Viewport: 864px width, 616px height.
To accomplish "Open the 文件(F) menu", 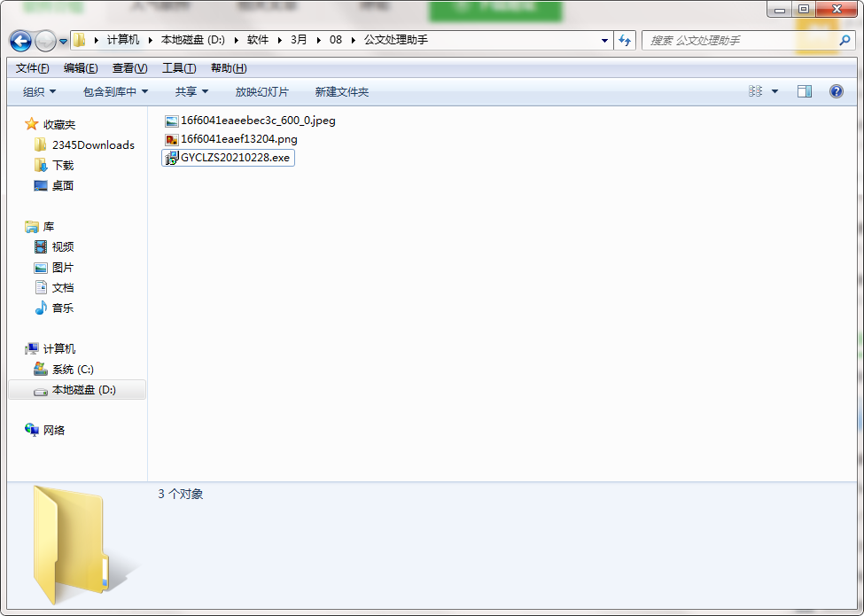I will [x=33, y=67].
